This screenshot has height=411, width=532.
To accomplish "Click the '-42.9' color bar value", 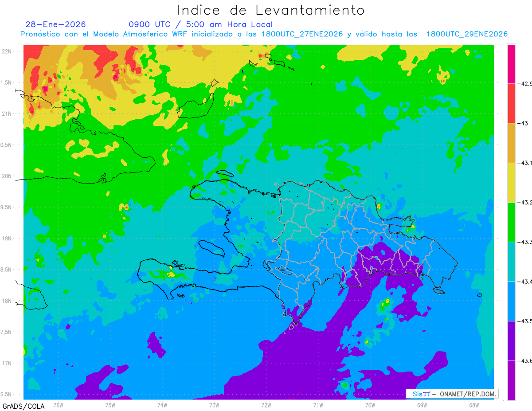I will pos(524,83).
